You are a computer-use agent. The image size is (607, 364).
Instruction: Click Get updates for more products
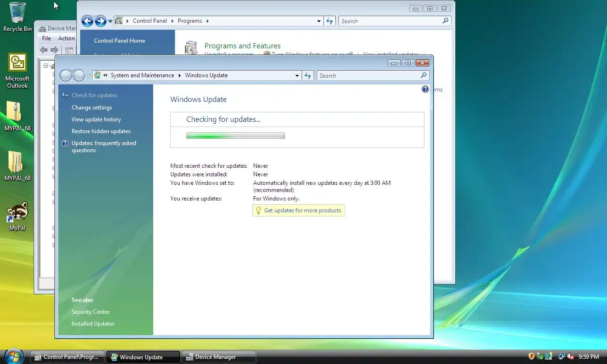(303, 210)
